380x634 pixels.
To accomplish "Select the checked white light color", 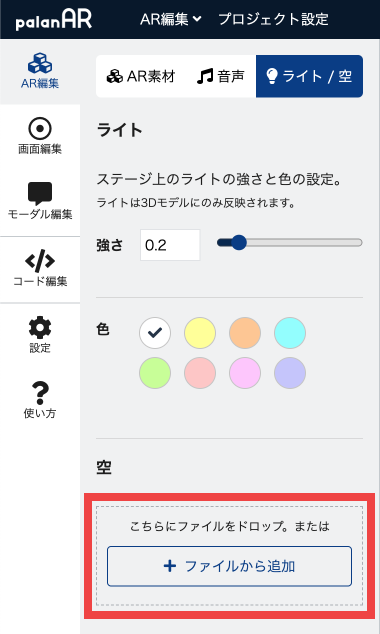I will point(155,333).
